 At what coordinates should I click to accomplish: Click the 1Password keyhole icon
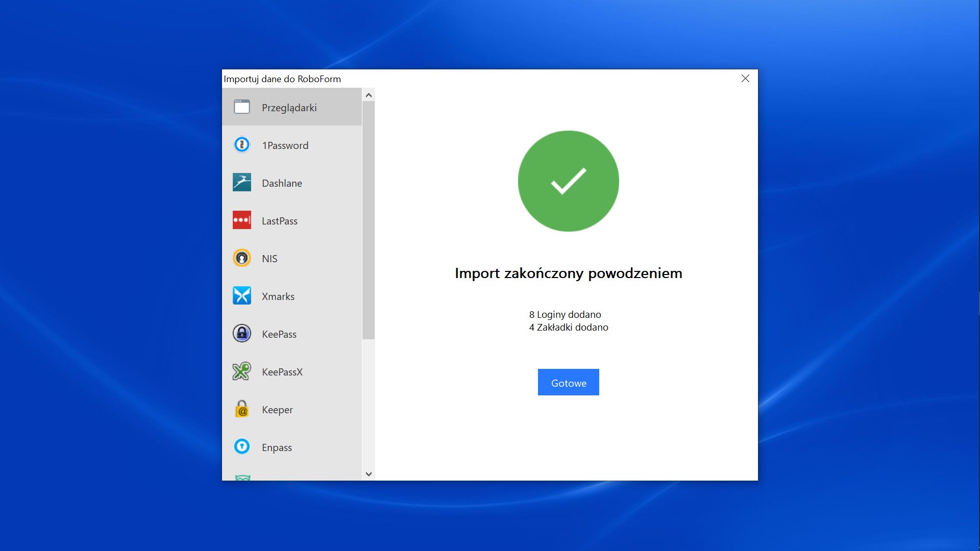[242, 145]
